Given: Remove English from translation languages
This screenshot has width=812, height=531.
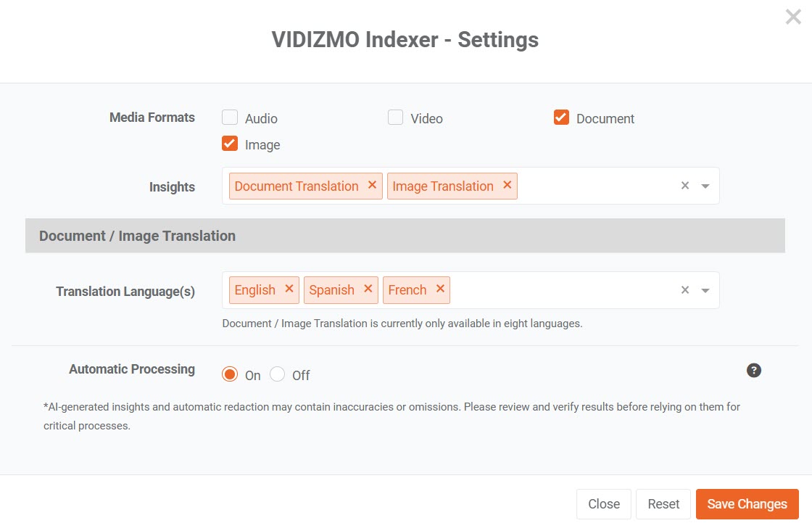Looking at the screenshot, I should (289, 289).
